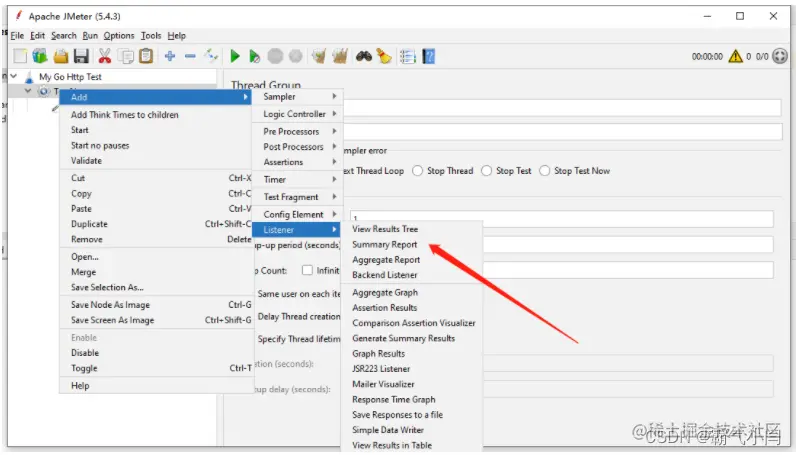Select the Stop Test radio button
The image size is (796, 455).
click(x=486, y=171)
